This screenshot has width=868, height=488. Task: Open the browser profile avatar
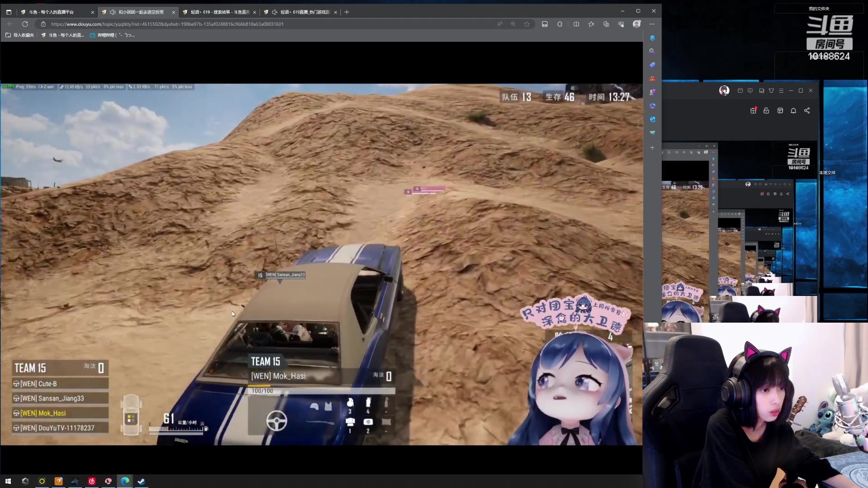pyautogui.click(x=637, y=24)
